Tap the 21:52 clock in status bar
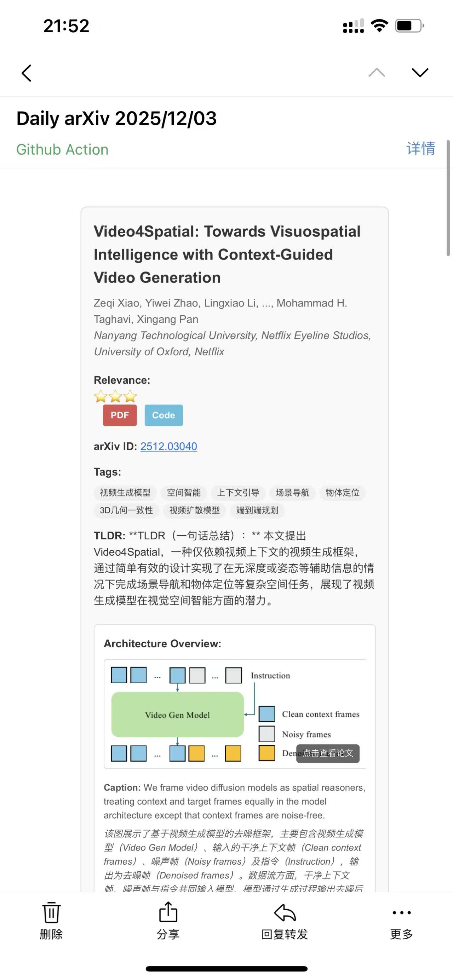 (x=66, y=26)
